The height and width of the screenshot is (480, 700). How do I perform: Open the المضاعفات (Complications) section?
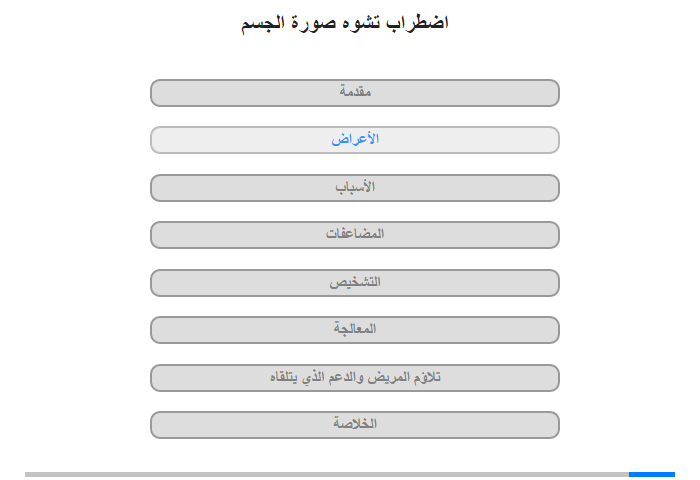pyautogui.click(x=354, y=235)
